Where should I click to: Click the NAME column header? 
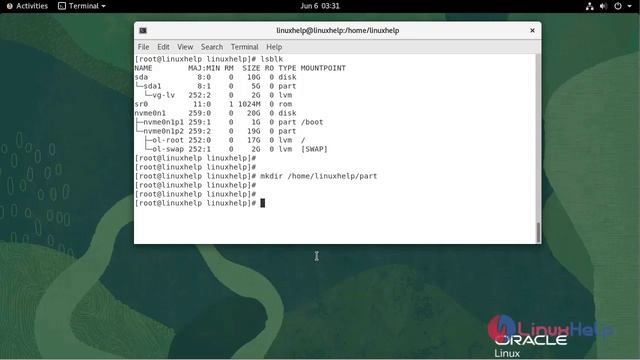[x=143, y=68]
